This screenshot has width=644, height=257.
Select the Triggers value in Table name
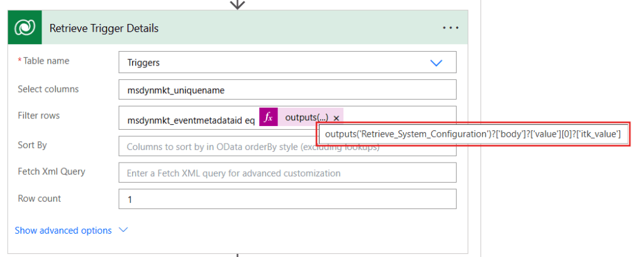click(x=143, y=63)
